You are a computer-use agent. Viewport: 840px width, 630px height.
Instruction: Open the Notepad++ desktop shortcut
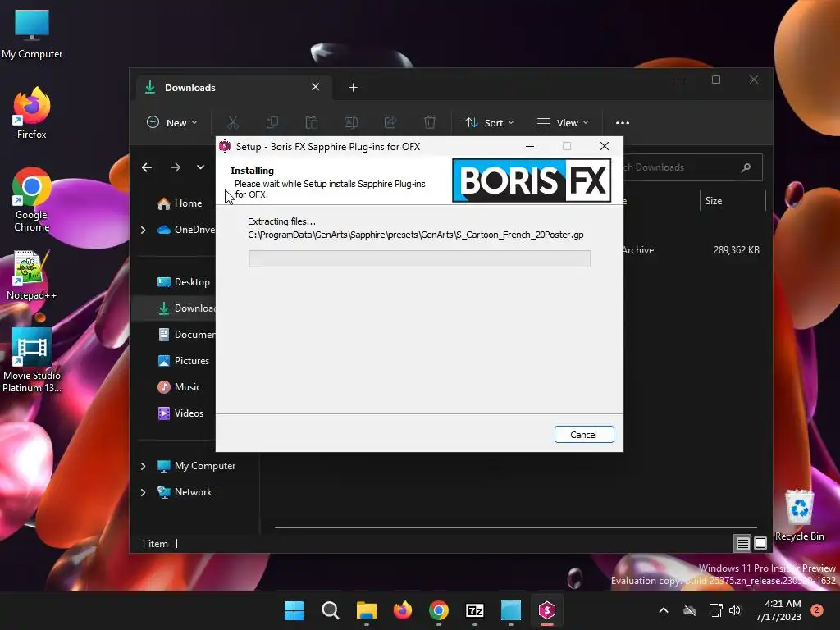[31, 276]
